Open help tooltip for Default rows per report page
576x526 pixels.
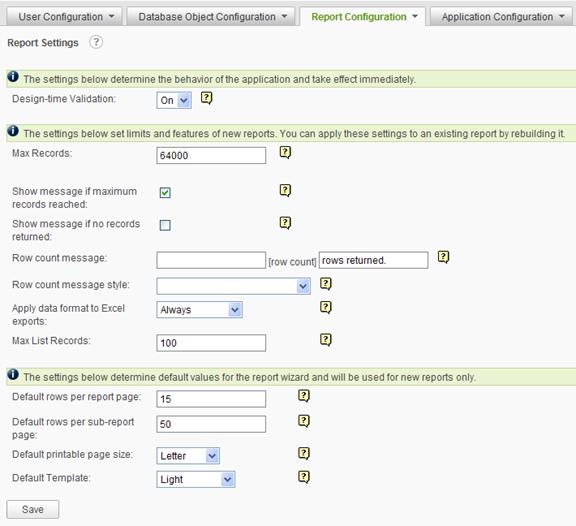304,396
